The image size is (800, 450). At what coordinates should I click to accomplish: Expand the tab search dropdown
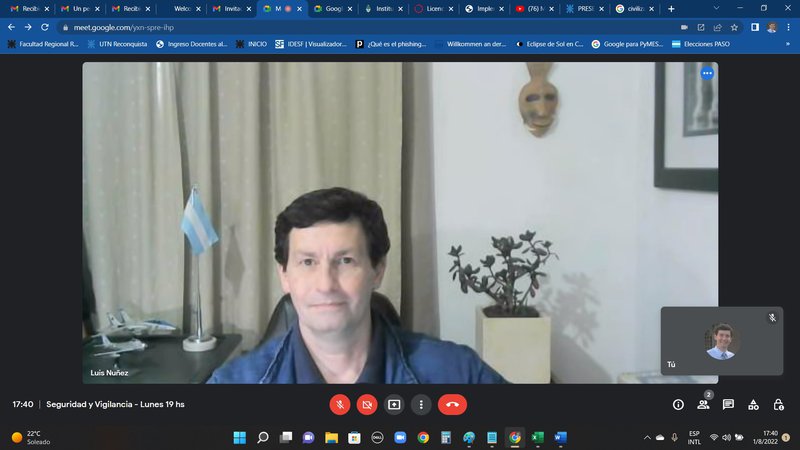click(716, 9)
